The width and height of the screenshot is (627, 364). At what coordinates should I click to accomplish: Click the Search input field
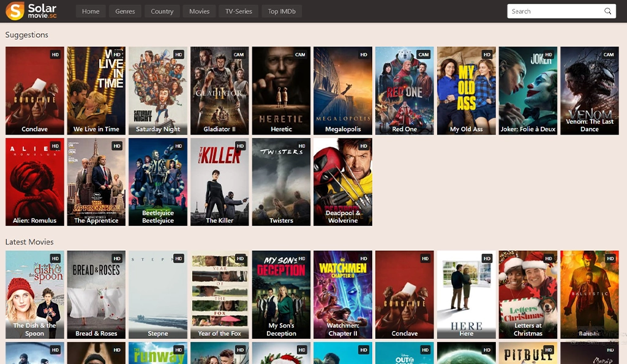(554, 11)
